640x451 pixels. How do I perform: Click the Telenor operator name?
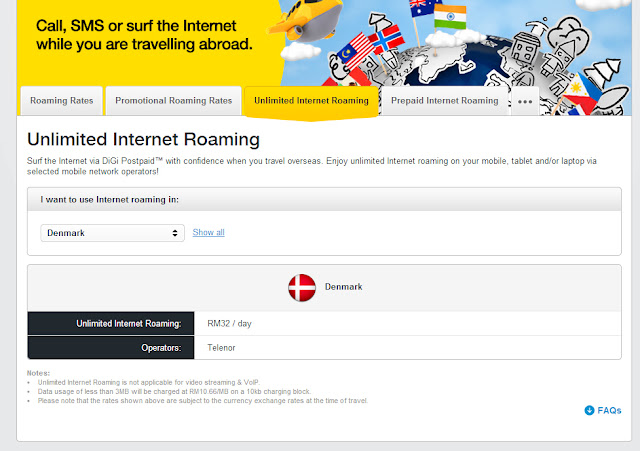coord(221,348)
